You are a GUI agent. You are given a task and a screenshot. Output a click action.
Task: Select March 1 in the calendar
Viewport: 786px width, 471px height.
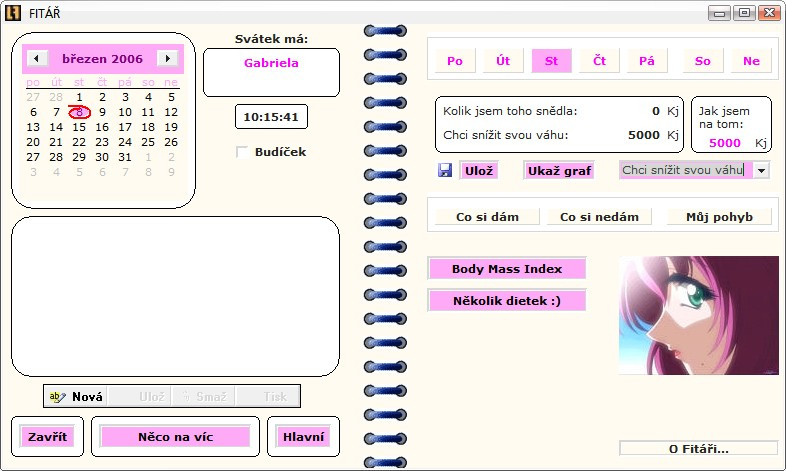(x=79, y=97)
